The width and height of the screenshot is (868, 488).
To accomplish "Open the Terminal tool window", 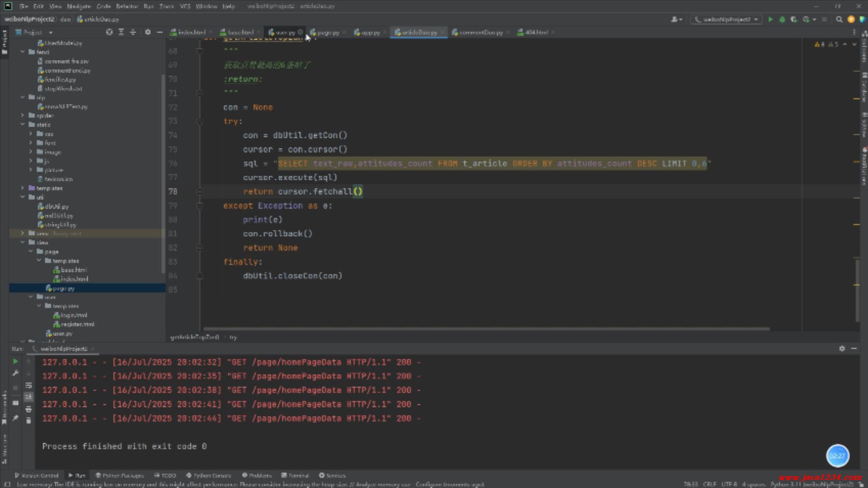I will (x=295, y=475).
